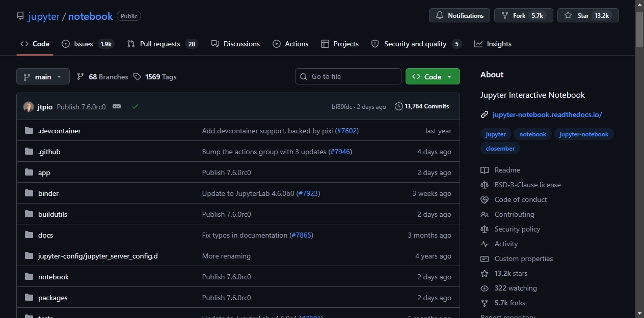This screenshot has width=644, height=318.
Task: Star the repository
Action: click(588, 15)
